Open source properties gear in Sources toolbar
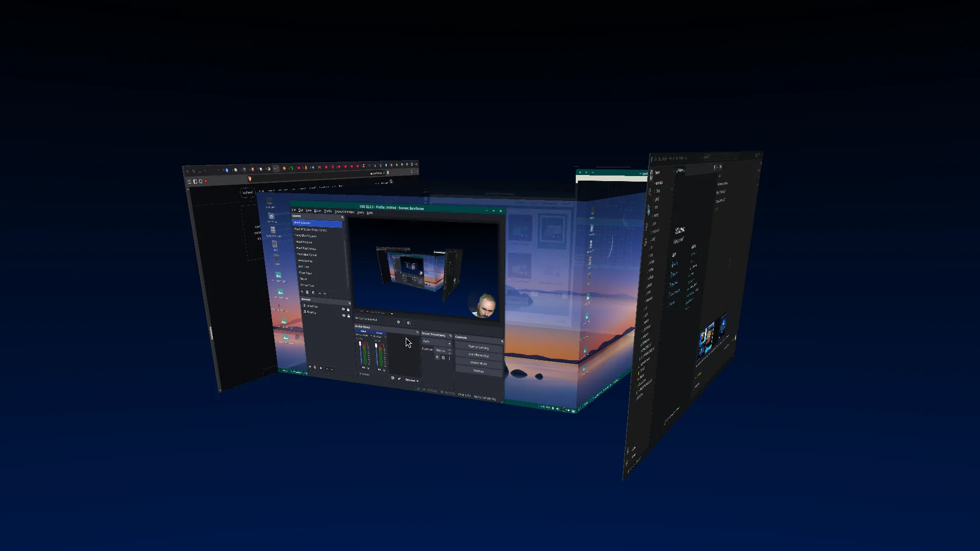Image resolution: width=980 pixels, height=551 pixels. click(321, 368)
